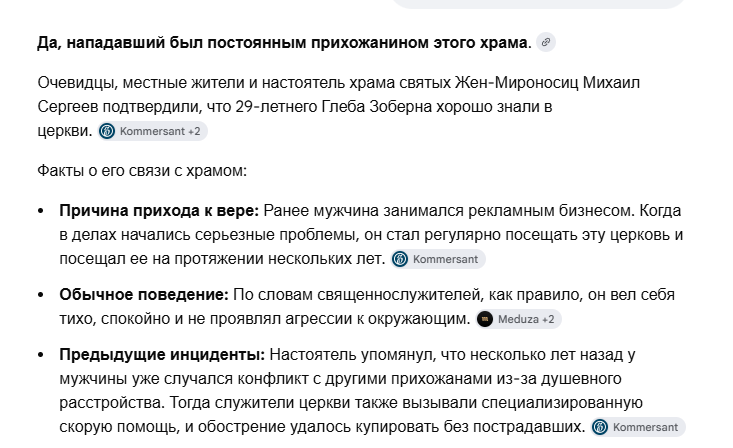Expand the "+2" count in the Kommersant chip

(x=194, y=131)
